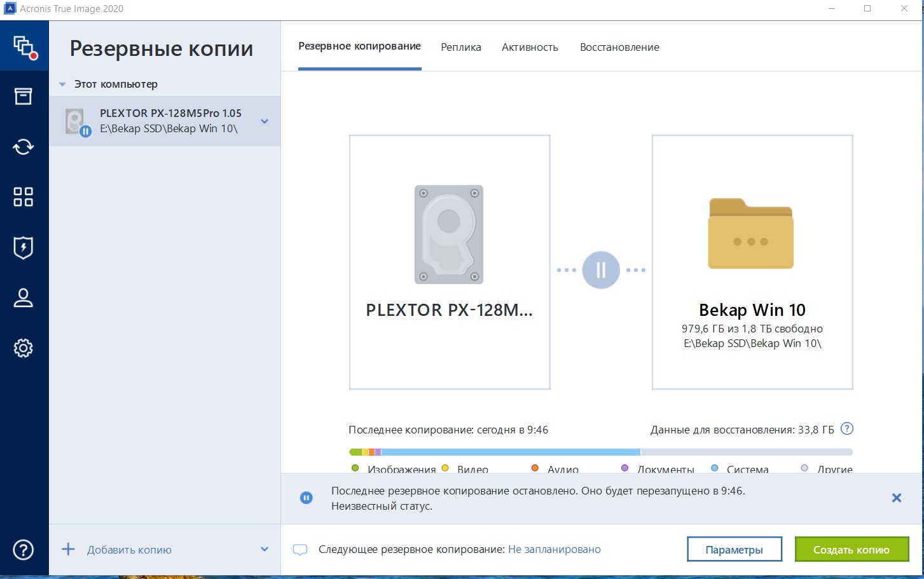Click the Резервные копии heading
Image resolution: width=924 pixels, height=579 pixels.
point(162,49)
